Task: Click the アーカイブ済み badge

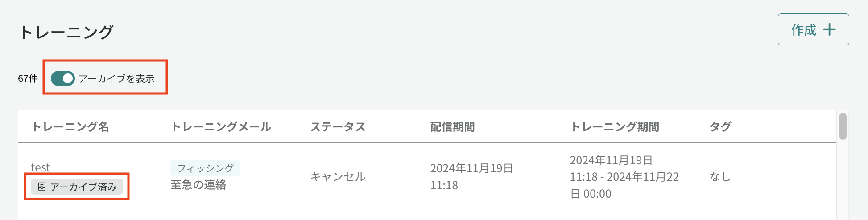Action: pos(77,187)
